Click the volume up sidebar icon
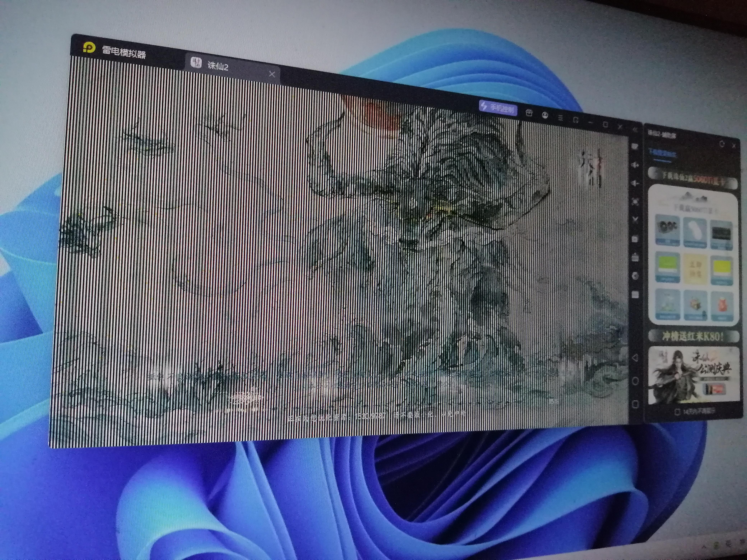The width and height of the screenshot is (747, 560). 635,165
